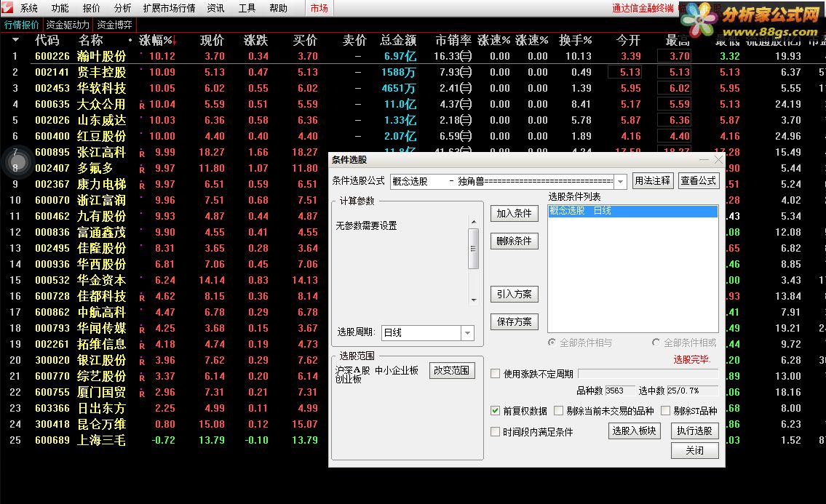The image size is (826, 504).
Task: Click the sort arrow beside 涨幅% header
Action: 175,41
